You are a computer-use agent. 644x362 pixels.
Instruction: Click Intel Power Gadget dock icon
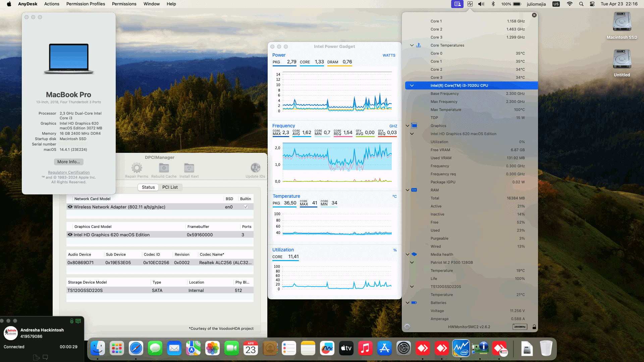(x=461, y=349)
